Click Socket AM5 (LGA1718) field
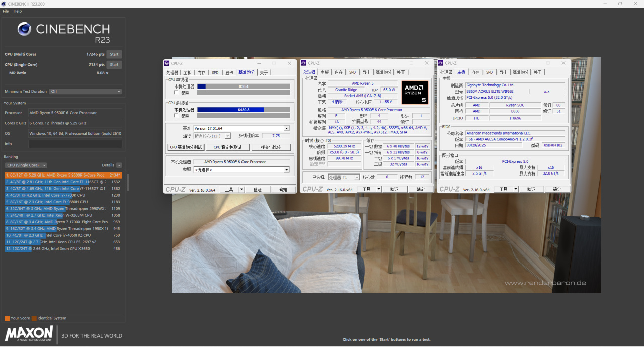The height and width of the screenshot is (347, 644). tap(362, 96)
